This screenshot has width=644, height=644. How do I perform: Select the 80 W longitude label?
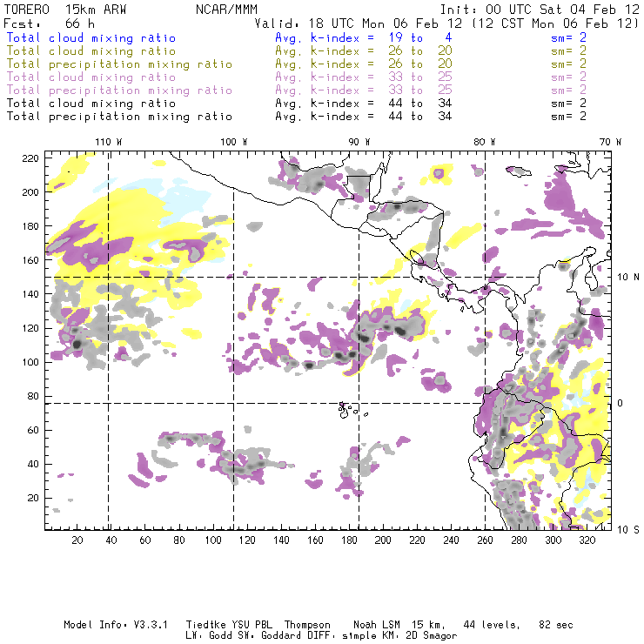tap(485, 142)
